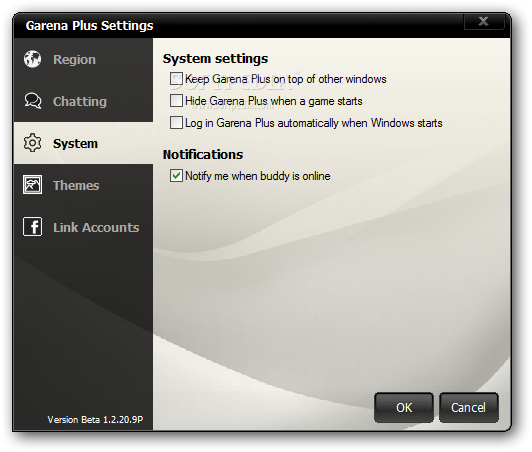Click the Version Beta 1.2.20.9P text
532x452 pixels.
click(x=95, y=420)
